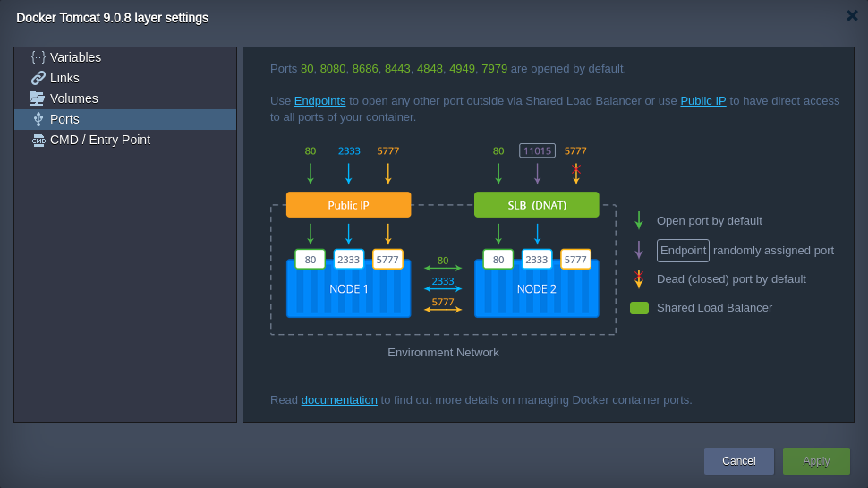Click the 2333 port box on NODE 1
The height and width of the screenshot is (488, 868).
349,260
